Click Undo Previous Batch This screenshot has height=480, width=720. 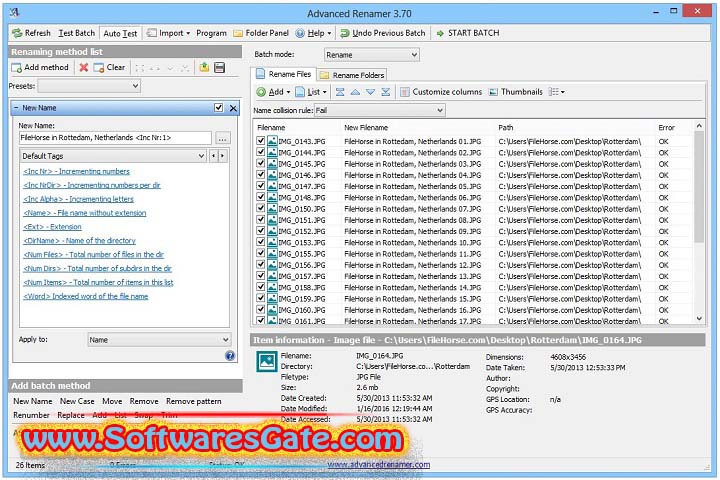pyautogui.click(x=382, y=33)
